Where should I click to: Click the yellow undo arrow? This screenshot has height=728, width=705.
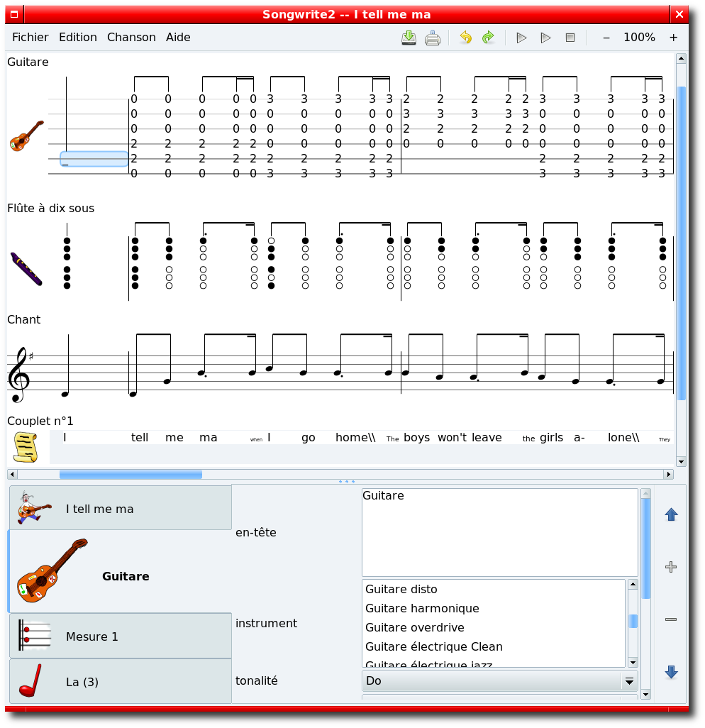click(x=465, y=37)
